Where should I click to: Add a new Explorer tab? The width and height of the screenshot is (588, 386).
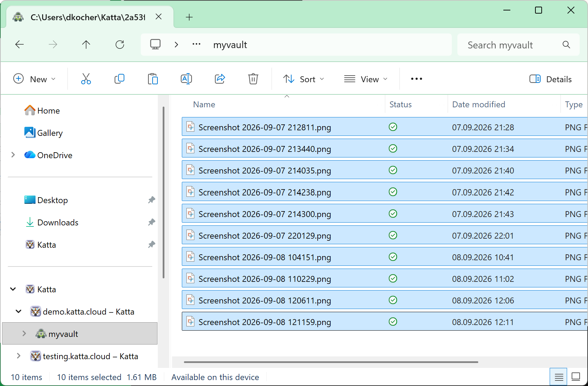(x=189, y=17)
